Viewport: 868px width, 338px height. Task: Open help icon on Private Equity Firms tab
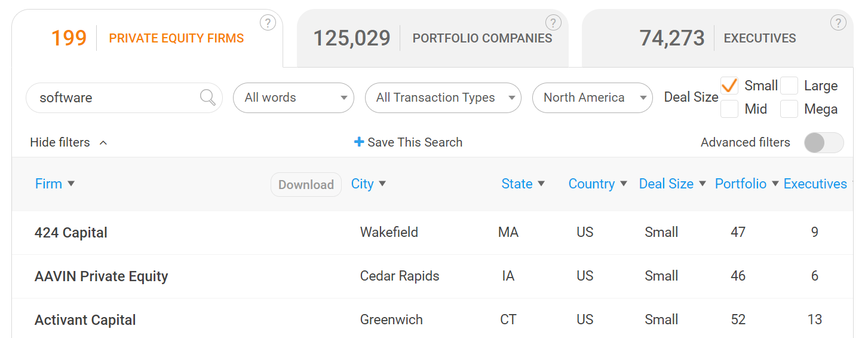pos(268,23)
